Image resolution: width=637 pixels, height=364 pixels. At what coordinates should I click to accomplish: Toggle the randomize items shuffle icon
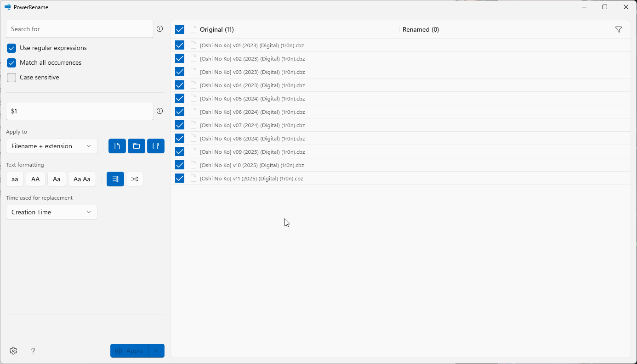(135, 179)
